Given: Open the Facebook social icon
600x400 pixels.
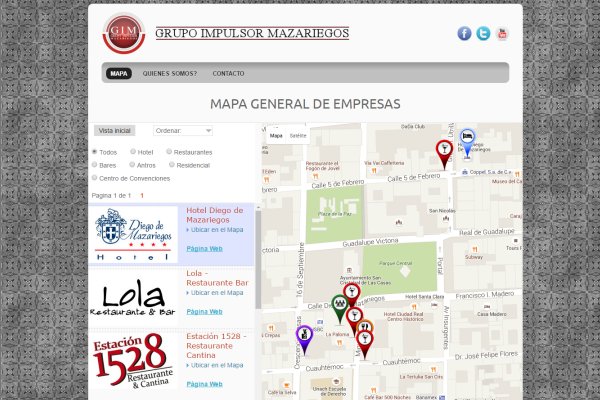Looking at the screenshot, I should [x=464, y=33].
